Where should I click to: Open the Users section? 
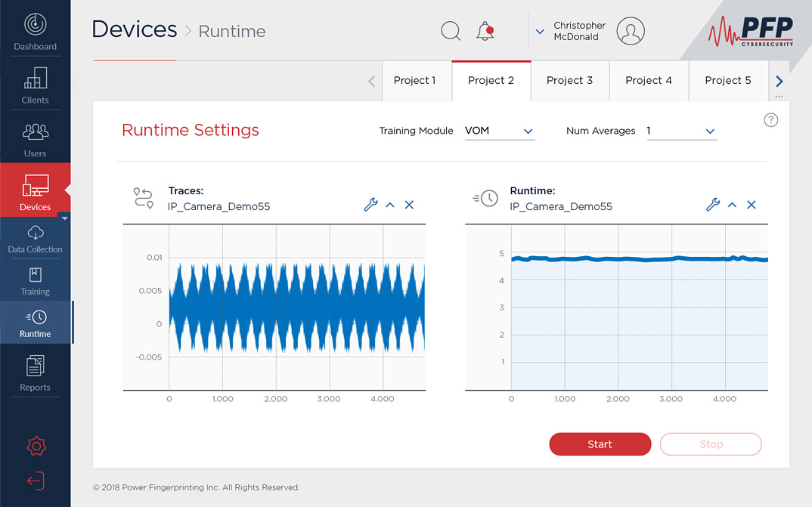36,139
